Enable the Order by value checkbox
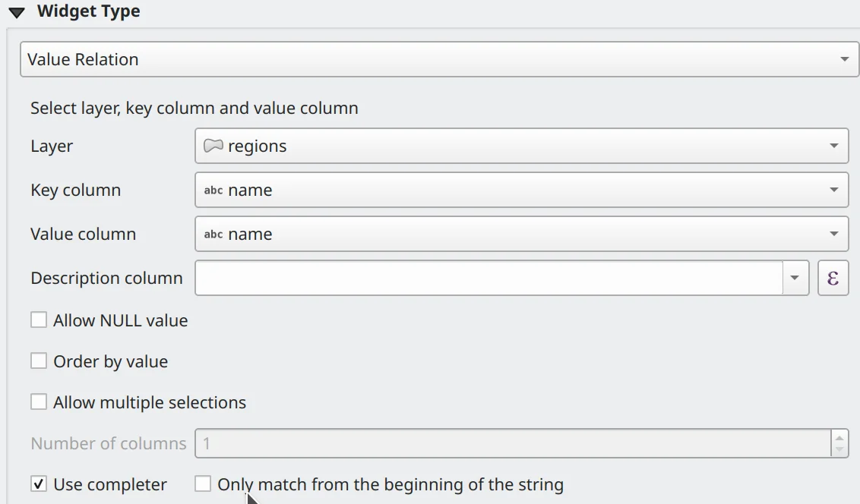This screenshot has width=860, height=504. coord(39,361)
